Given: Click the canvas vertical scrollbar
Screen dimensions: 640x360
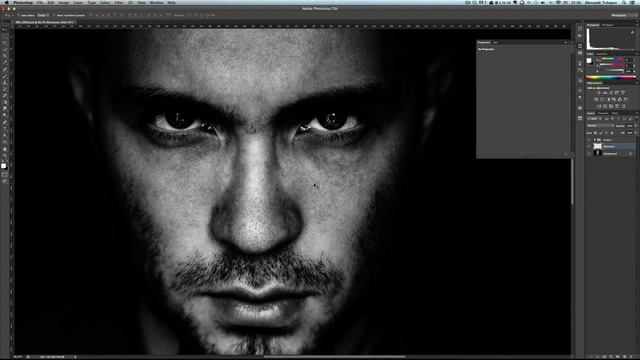Looking at the screenshot, I should [x=572, y=182].
